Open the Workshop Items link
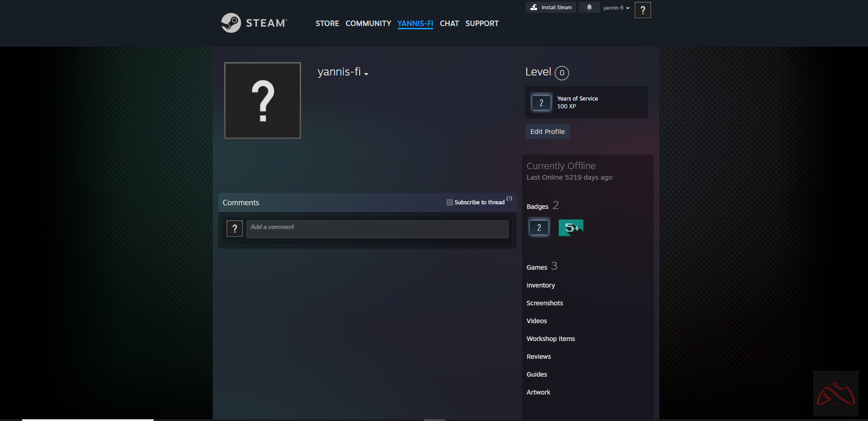The width and height of the screenshot is (868, 421). tap(550, 339)
